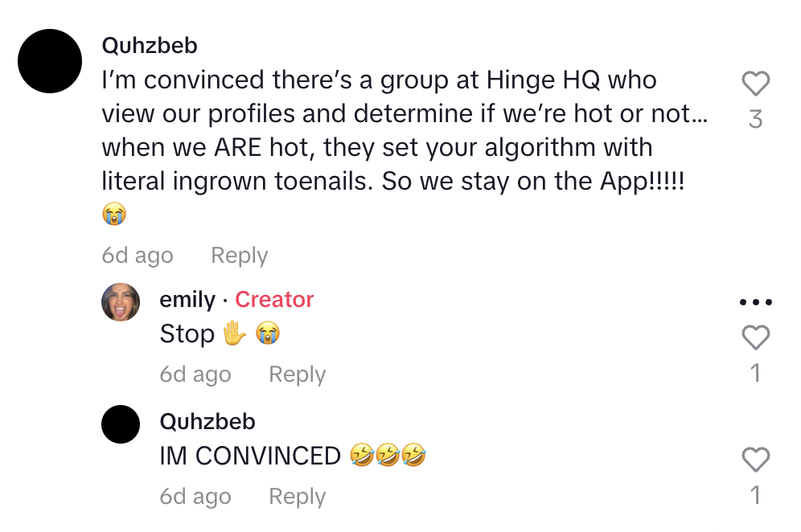Select the Stop comment text
This screenshot has height=532, width=801.
220,334
